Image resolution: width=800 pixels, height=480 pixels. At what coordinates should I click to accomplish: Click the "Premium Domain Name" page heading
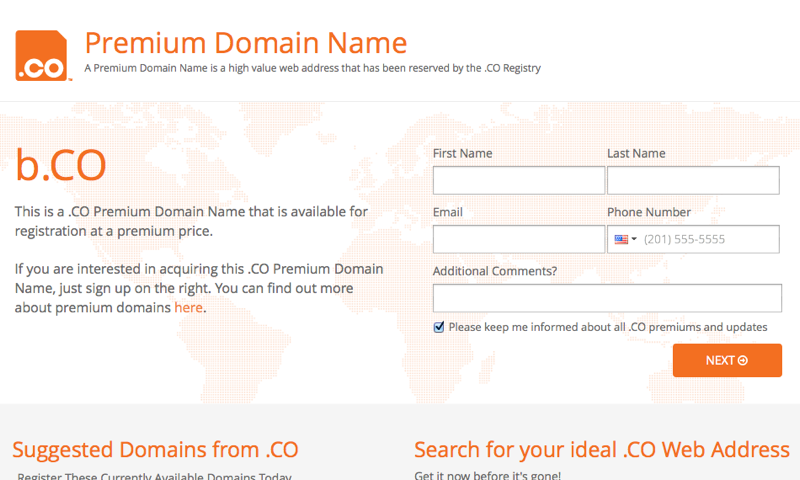pos(245,43)
